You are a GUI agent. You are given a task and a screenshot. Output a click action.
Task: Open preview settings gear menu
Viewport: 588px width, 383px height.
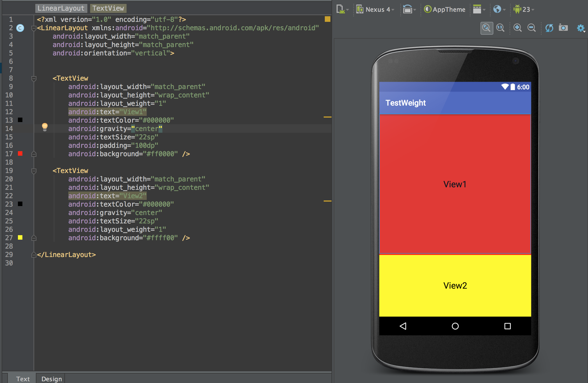click(x=581, y=28)
